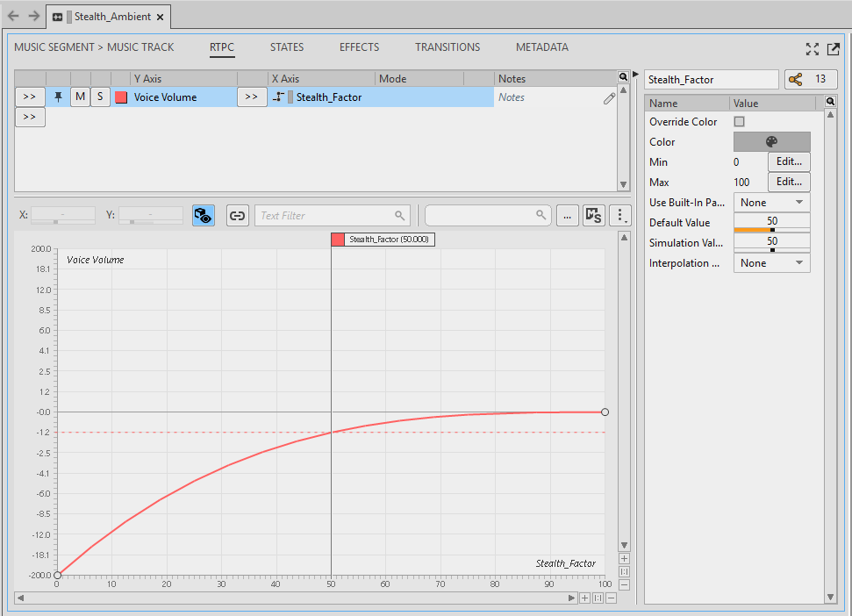This screenshot has width=852, height=616.
Task: Solo the Voice Volume RTPC curve
Action: coord(100,97)
